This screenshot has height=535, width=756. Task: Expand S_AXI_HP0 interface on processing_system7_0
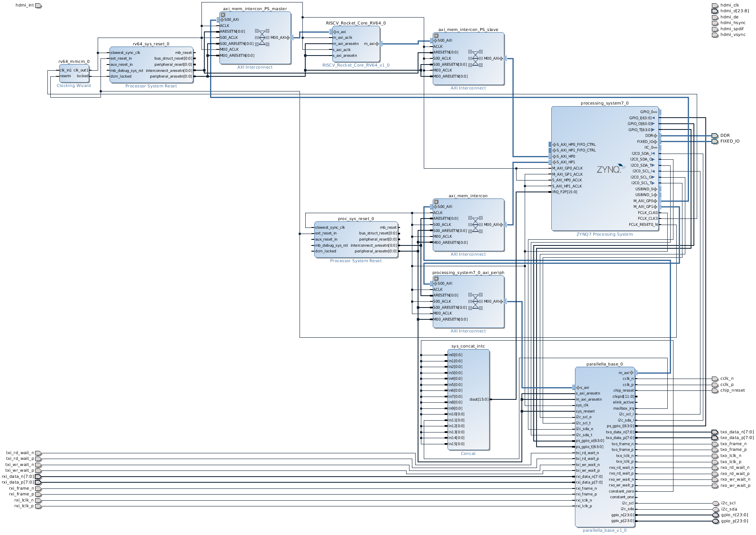(555, 156)
